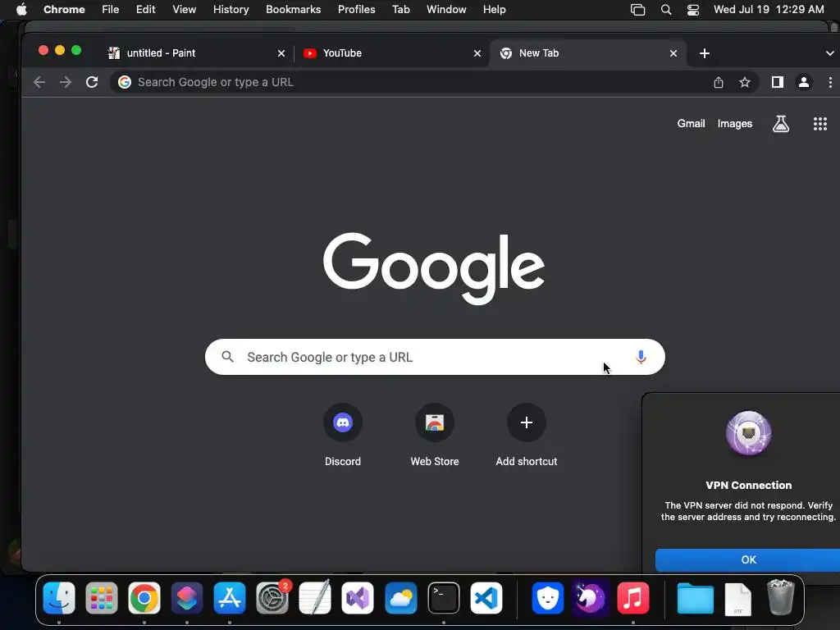Open the RTF document in the Dock

coord(737,599)
